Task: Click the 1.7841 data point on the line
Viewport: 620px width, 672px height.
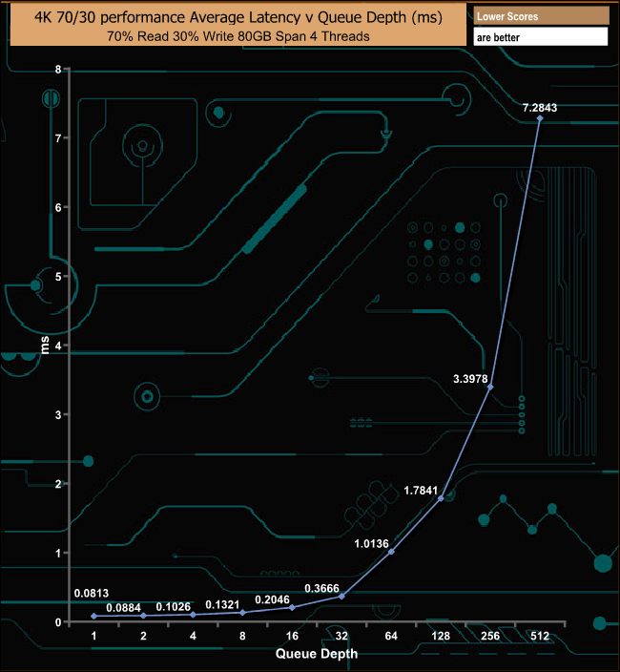Action: click(441, 498)
